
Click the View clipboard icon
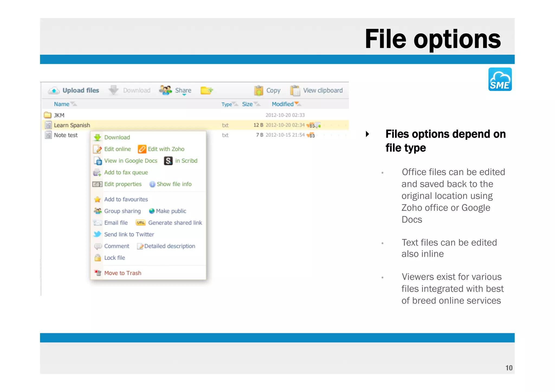(295, 90)
